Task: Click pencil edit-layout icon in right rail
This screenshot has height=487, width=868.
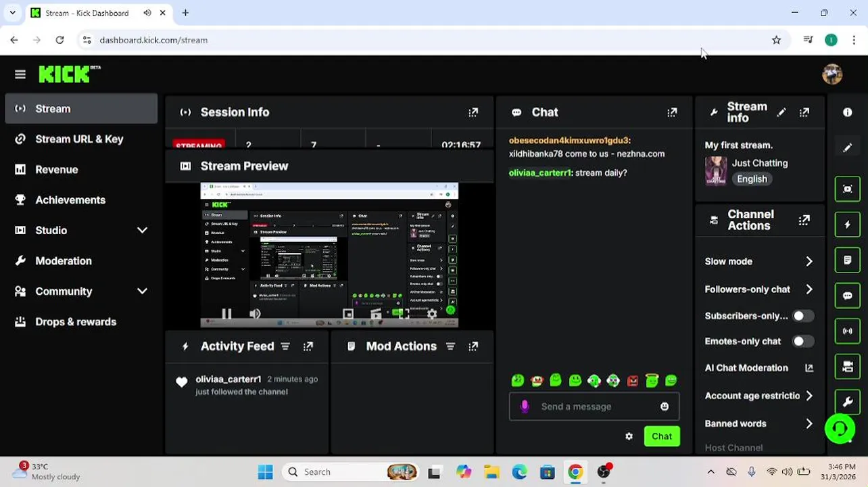Action: tap(848, 147)
